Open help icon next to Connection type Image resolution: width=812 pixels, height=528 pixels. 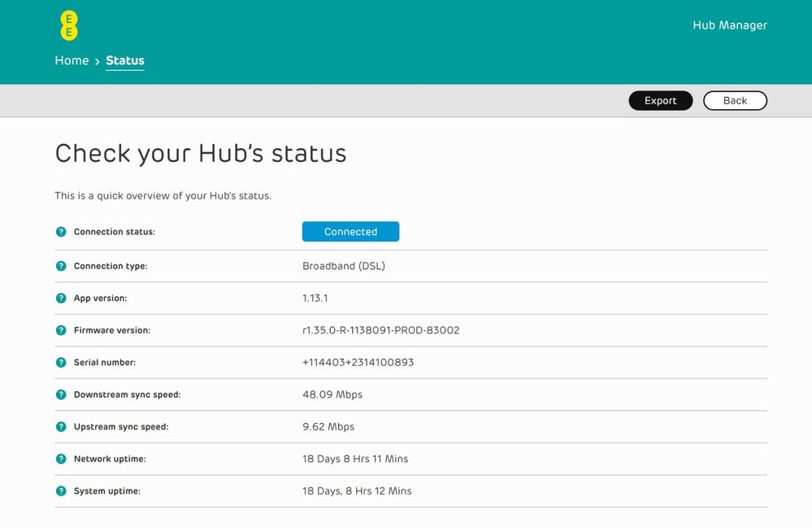(x=61, y=266)
